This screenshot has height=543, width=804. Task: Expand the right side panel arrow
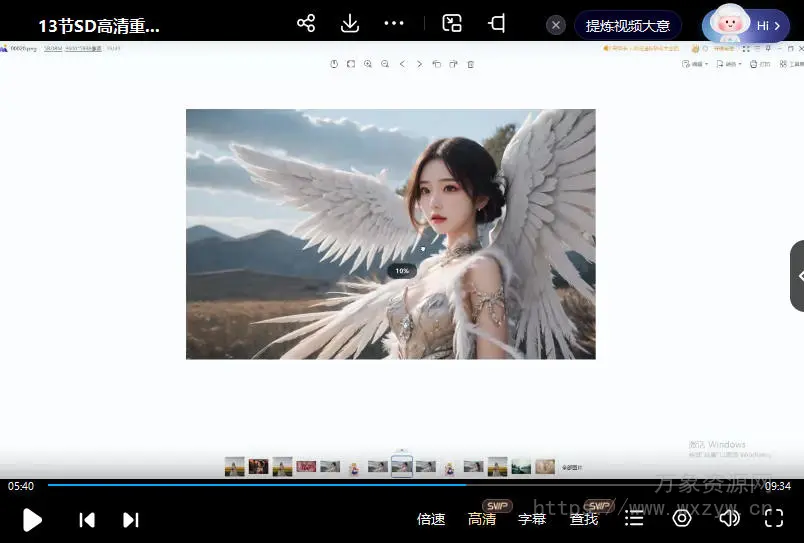(799, 276)
